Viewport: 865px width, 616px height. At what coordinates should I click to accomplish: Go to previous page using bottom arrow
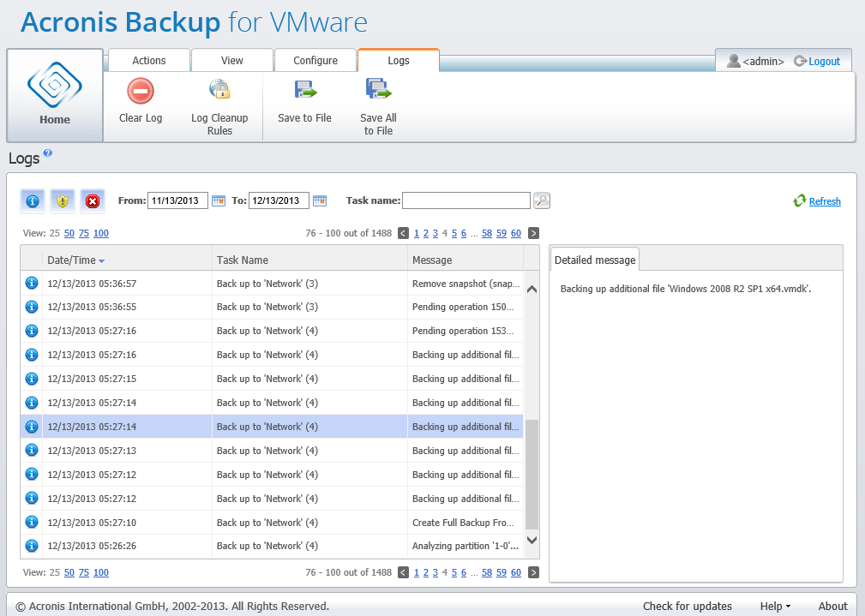403,572
